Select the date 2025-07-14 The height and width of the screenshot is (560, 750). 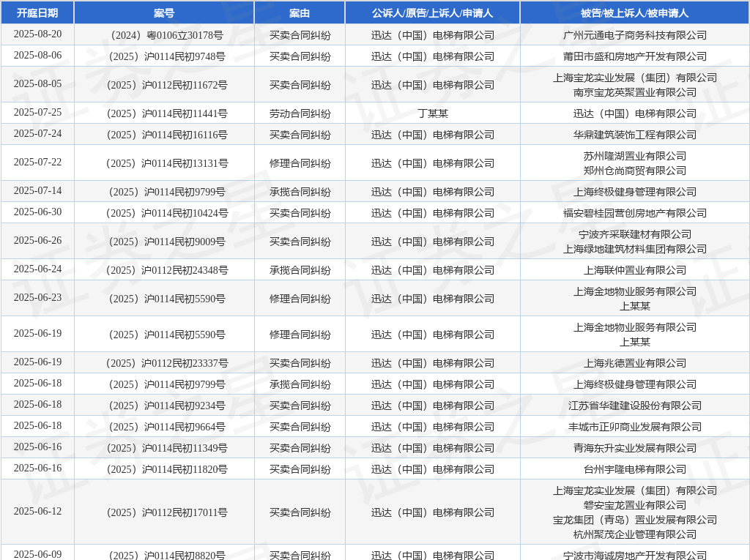point(38,191)
